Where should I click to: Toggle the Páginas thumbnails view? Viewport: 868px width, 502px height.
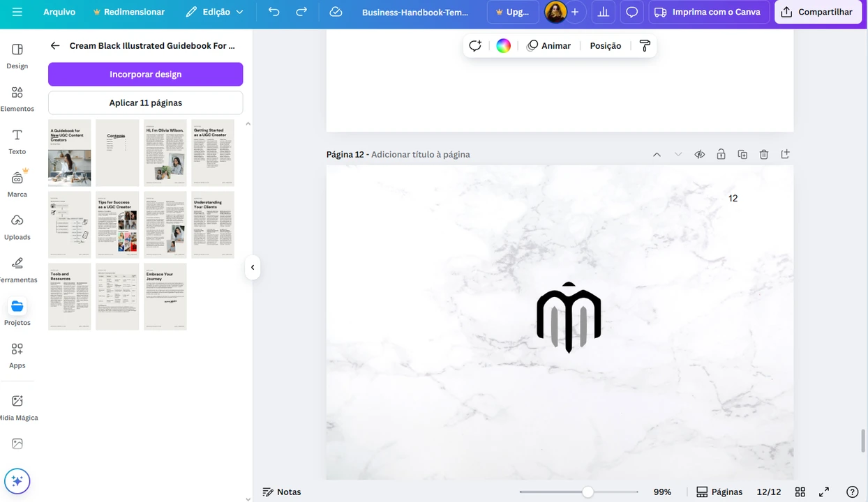pos(719,492)
